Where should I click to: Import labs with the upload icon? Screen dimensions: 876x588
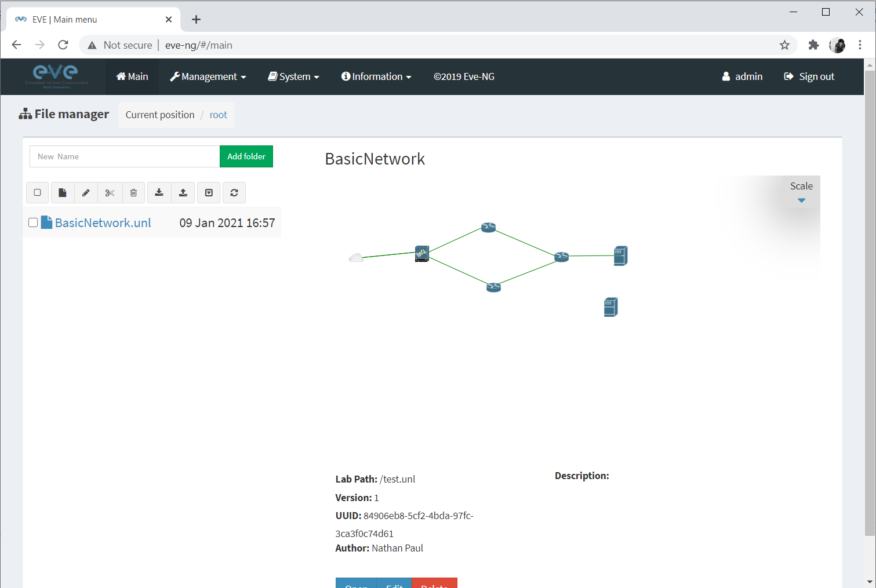point(183,192)
